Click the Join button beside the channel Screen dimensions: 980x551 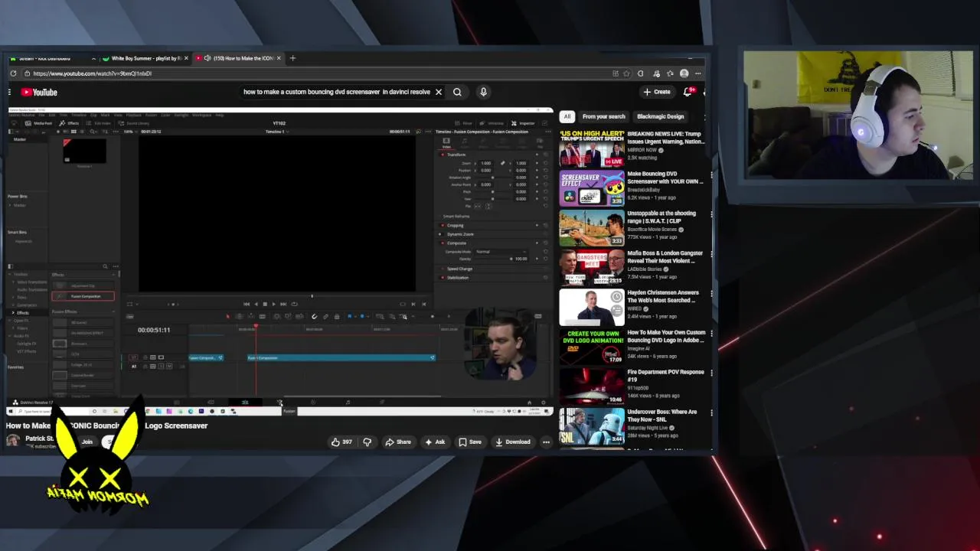(87, 442)
